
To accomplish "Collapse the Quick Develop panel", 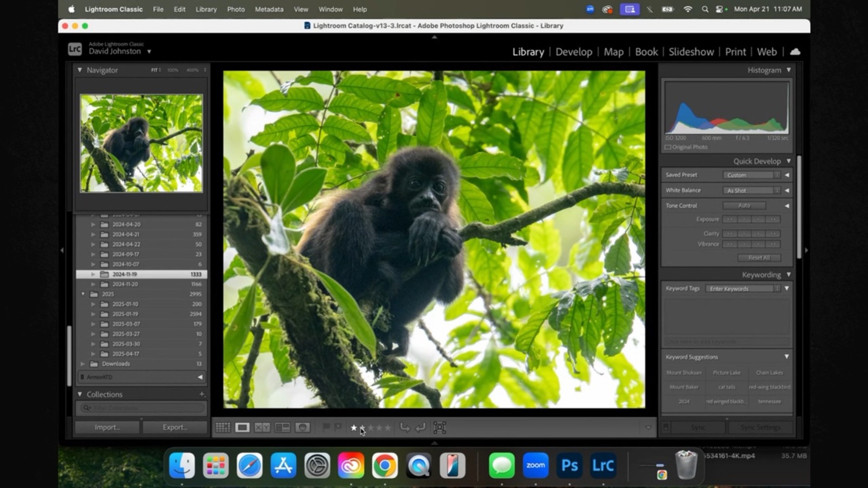I will point(789,161).
